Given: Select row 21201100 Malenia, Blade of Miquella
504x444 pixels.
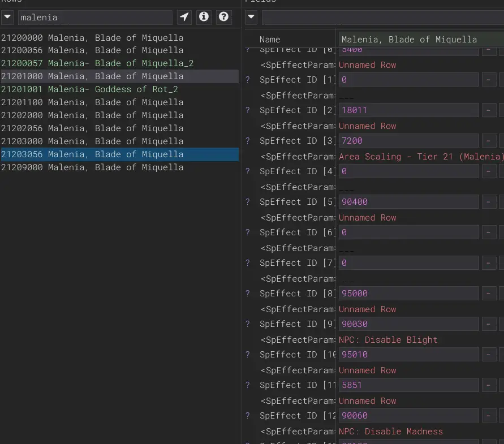Looking at the screenshot, I should click(x=119, y=102).
